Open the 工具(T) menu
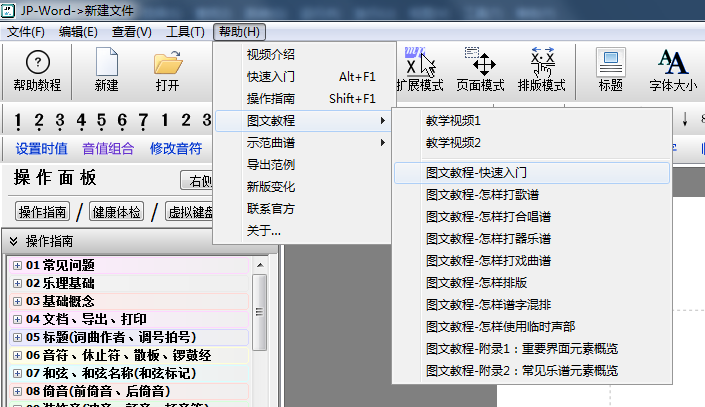Screen dimensions: 705x407 pyautogui.click(x=185, y=31)
